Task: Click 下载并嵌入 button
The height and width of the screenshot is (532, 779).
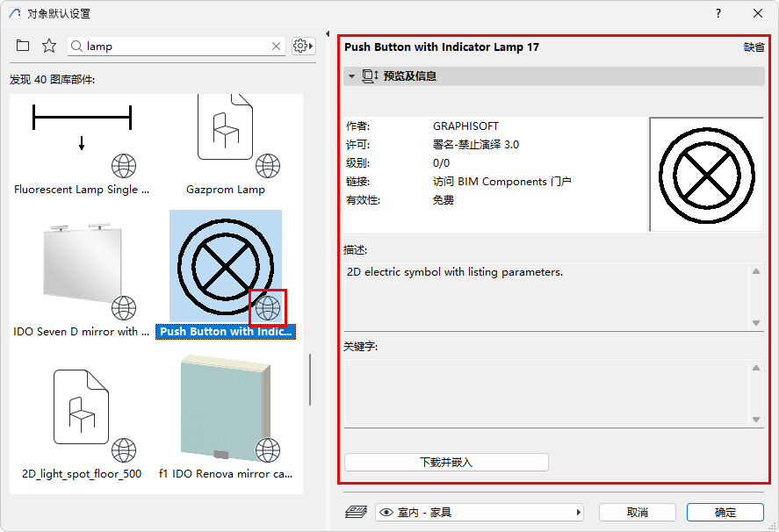Action: pos(446,462)
